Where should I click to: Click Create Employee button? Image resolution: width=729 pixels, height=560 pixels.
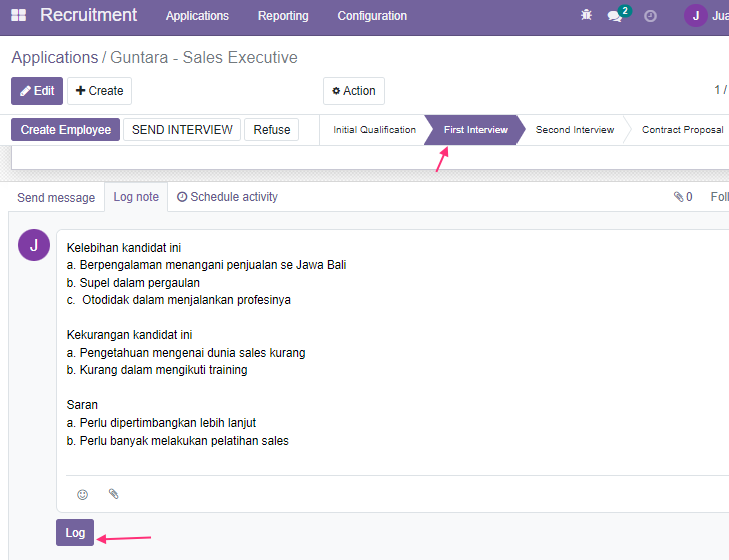pos(66,129)
